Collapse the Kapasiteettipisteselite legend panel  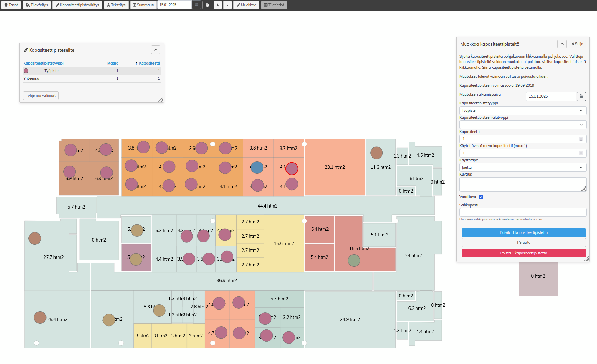(156, 50)
